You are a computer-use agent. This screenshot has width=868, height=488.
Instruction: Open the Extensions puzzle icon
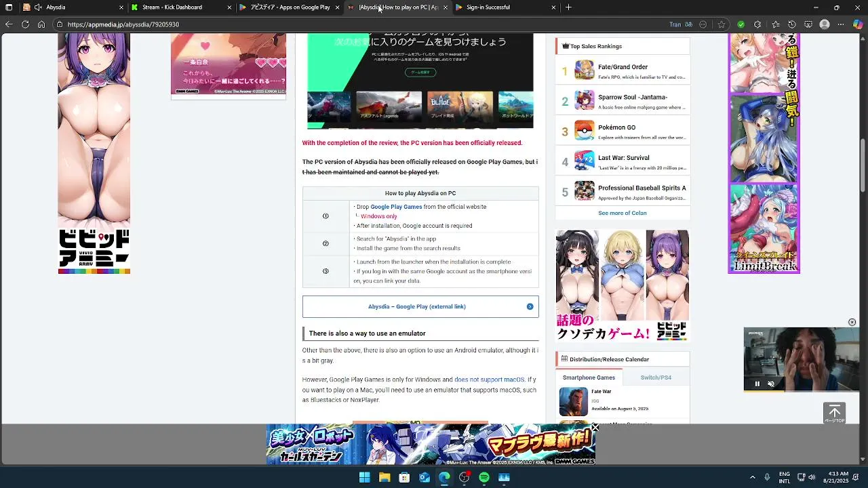coord(757,24)
